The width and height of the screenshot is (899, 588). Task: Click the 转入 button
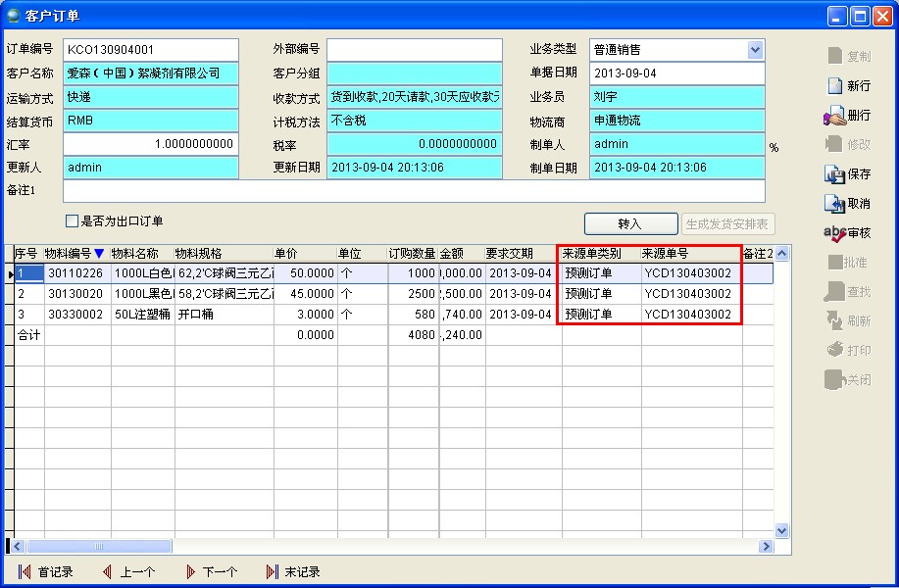[x=630, y=223]
